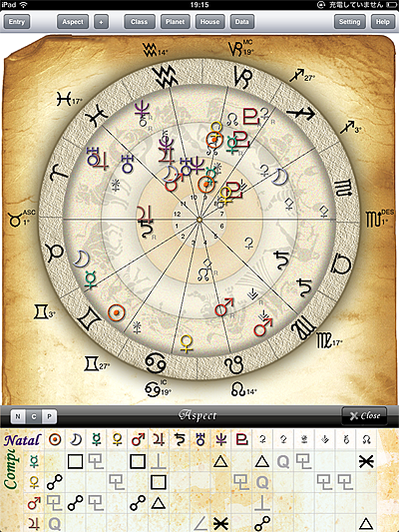Select square aspect in Venus row, Jupiter column

click(x=159, y=482)
